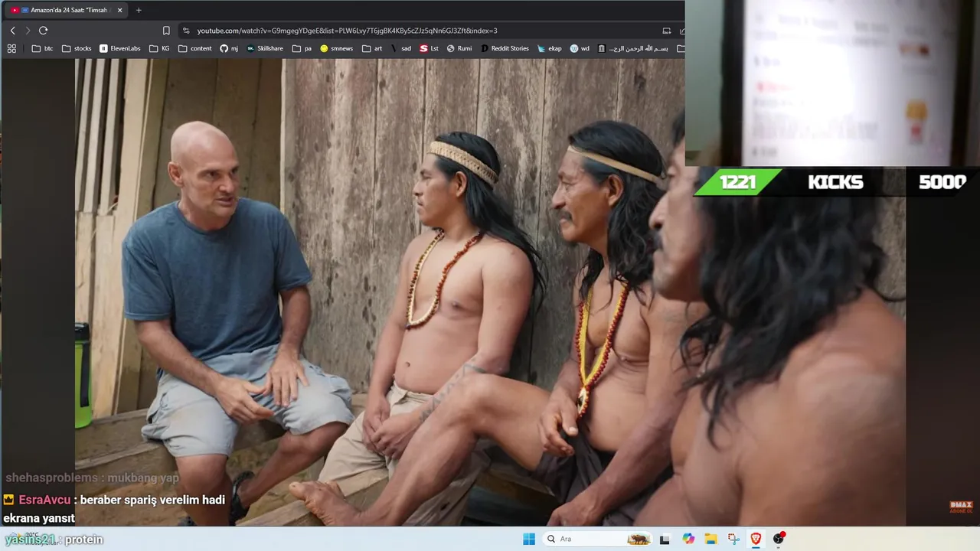Reload the YouTube page

pos(43,31)
